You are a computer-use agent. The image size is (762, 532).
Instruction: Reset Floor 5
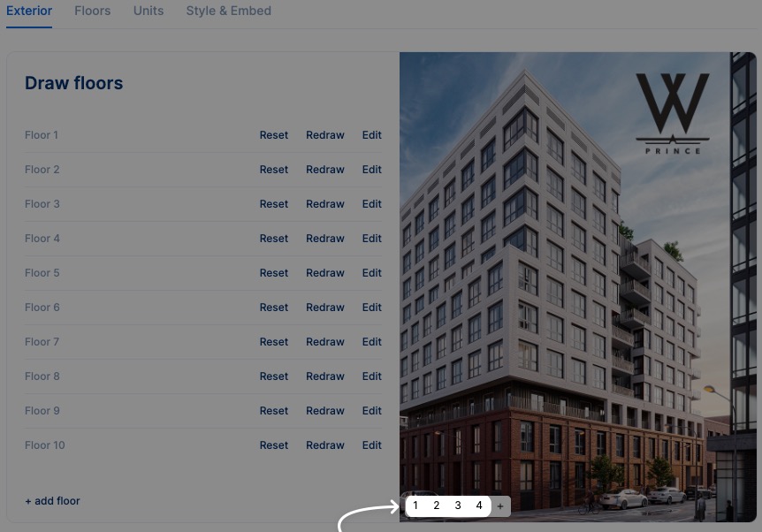(x=274, y=273)
